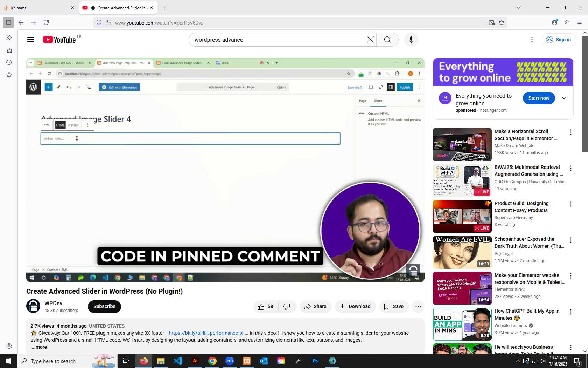Image resolution: width=588 pixels, height=368 pixels.
Task: Download the video
Action: 355,306
